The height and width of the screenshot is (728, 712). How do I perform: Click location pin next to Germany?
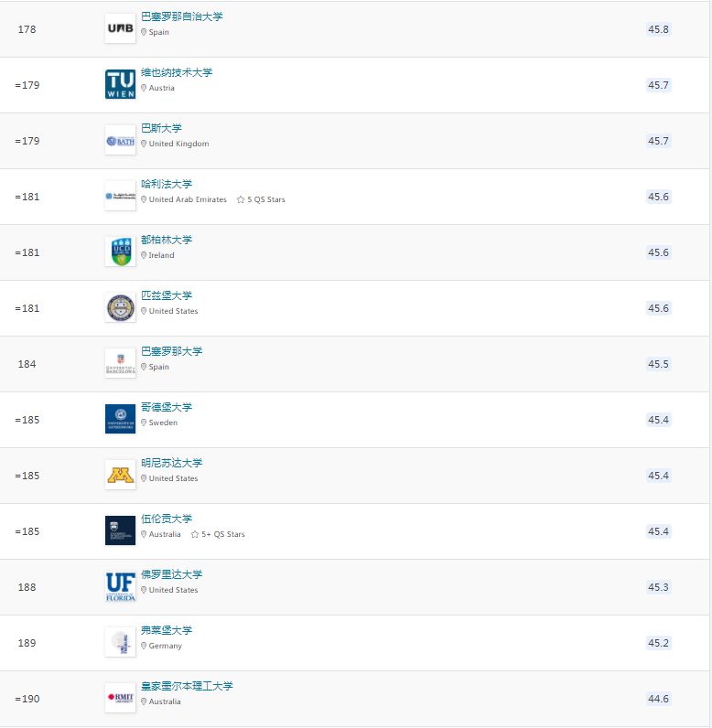pos(144,646)
